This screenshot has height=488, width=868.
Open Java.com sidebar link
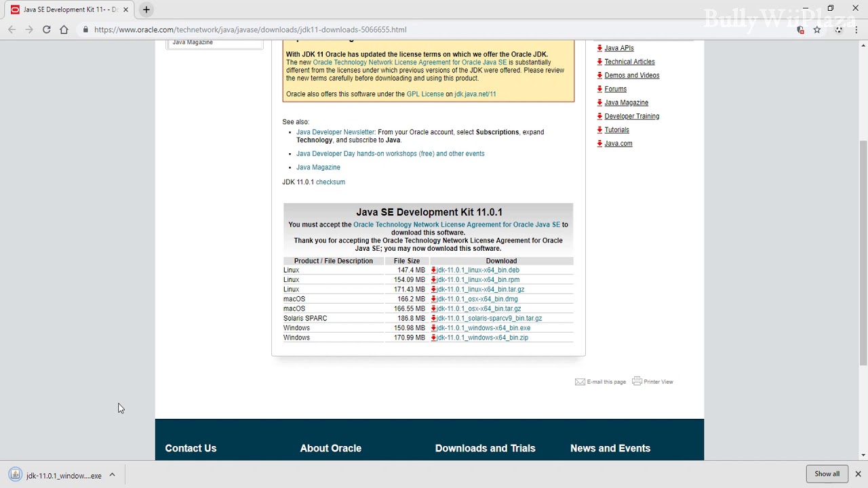618,144
